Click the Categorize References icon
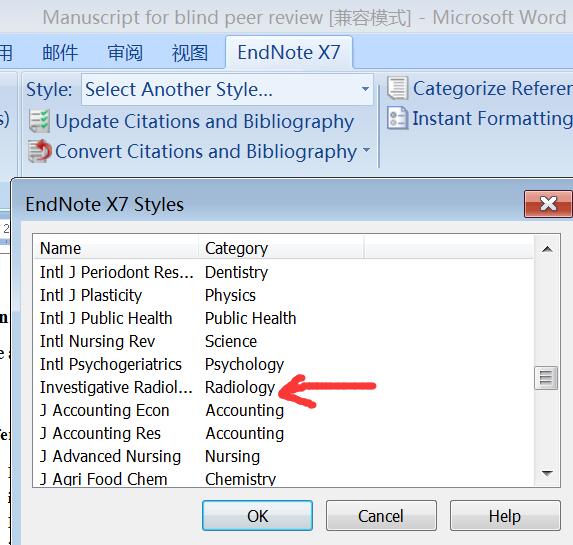Screen dimensions: 573x545 [397, 88]
